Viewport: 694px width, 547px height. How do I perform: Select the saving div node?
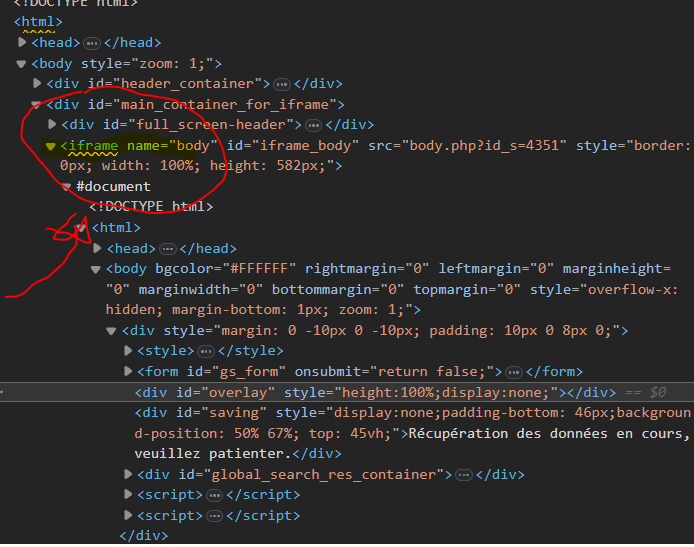click(413, 433)
